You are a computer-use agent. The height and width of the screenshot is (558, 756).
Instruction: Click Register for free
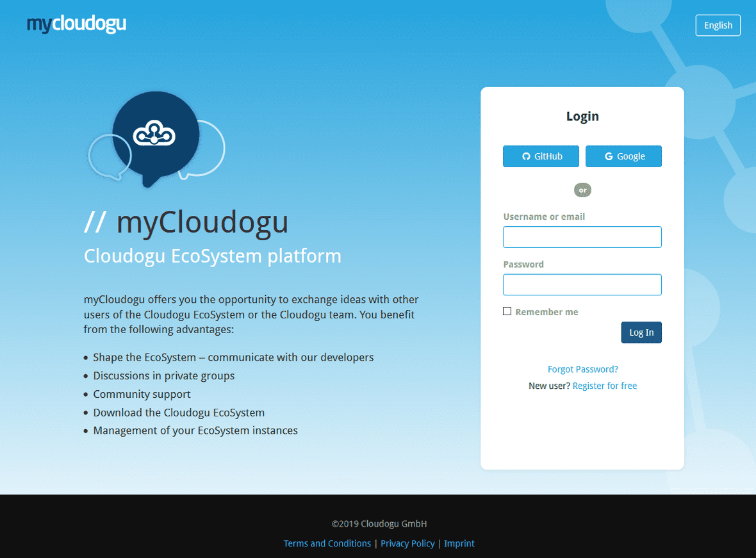[604, 386]
